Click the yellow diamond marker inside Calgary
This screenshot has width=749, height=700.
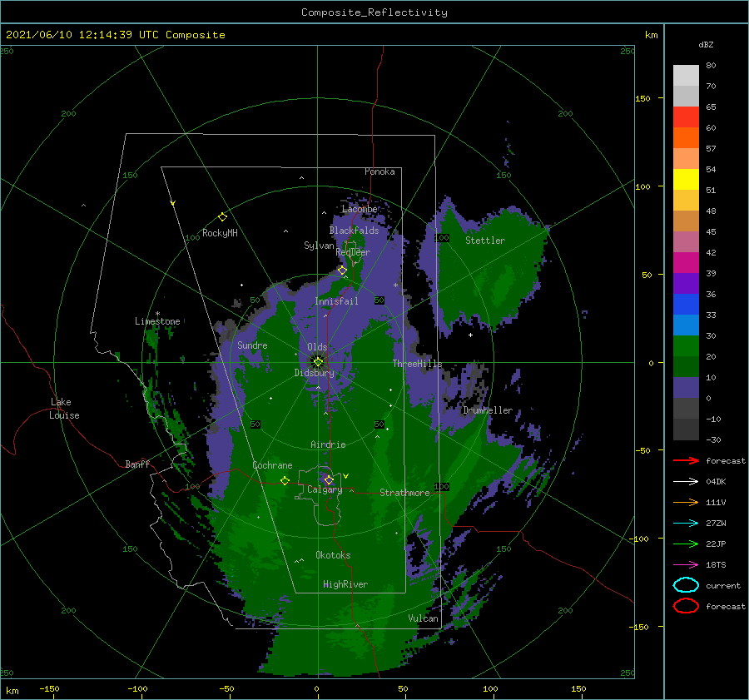pyautogui.click(x=329, y=479)
